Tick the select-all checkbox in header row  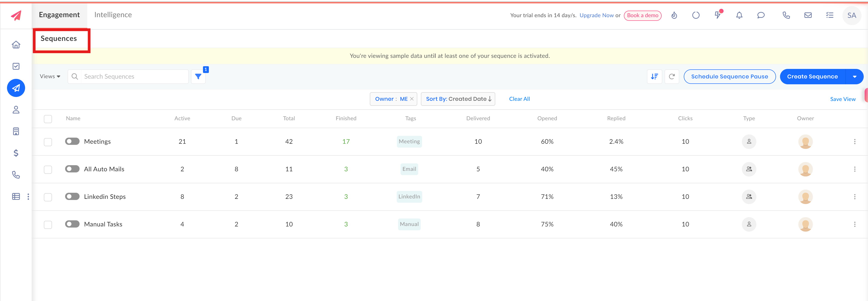[x=48, y=119]
